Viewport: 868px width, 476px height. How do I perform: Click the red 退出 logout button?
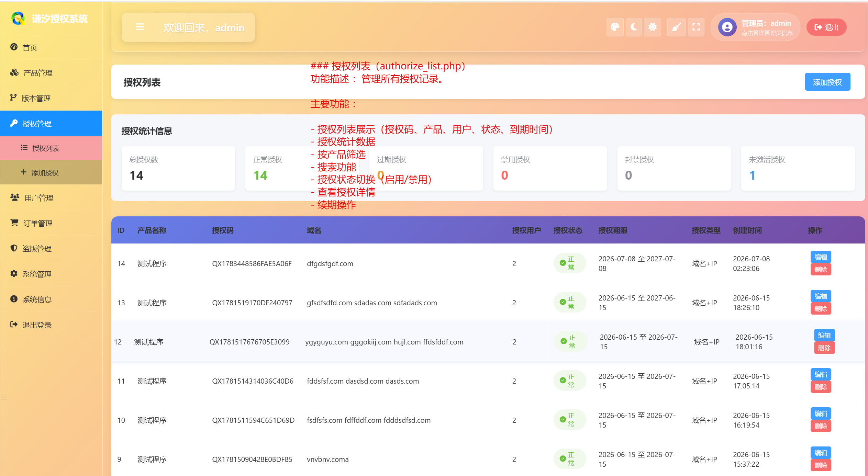click(x=826, y=27)
